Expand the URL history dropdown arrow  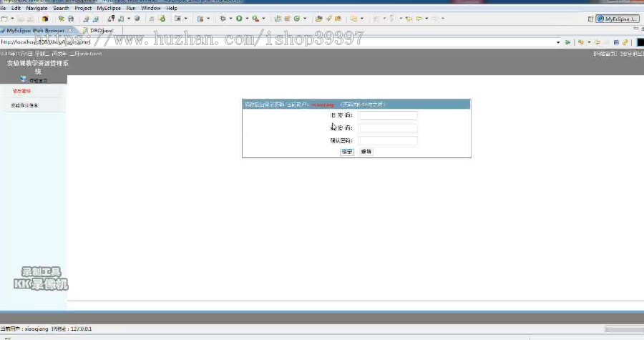point(558,42)
